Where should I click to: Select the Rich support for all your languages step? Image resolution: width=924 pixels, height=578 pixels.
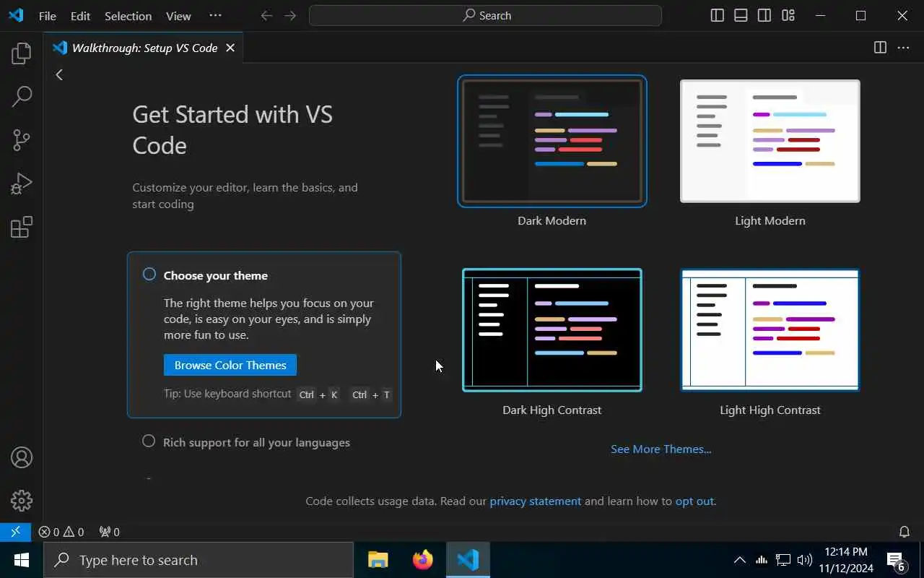256,442
